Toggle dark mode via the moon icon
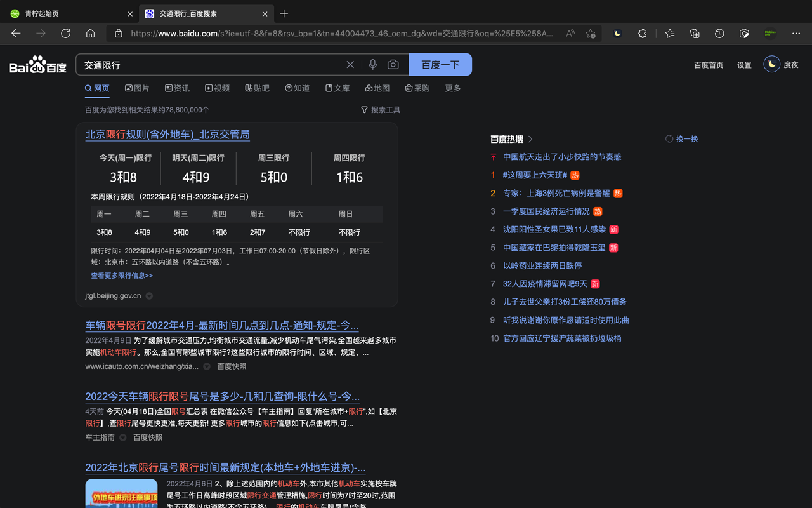The image size is (812, 508). coord(617,34)
